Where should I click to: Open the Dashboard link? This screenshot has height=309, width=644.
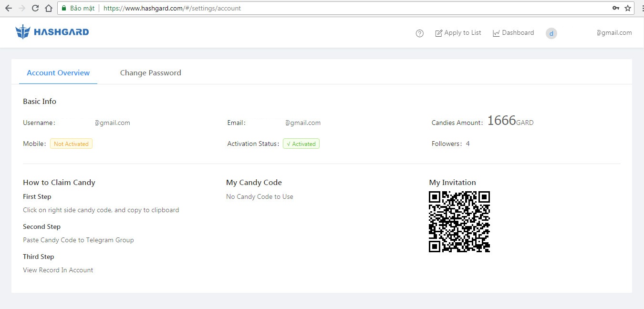[513, 33]
